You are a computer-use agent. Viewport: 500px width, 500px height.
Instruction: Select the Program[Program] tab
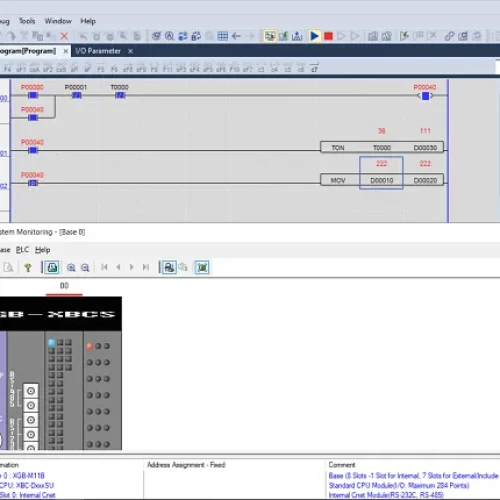[x=28, y=51]
